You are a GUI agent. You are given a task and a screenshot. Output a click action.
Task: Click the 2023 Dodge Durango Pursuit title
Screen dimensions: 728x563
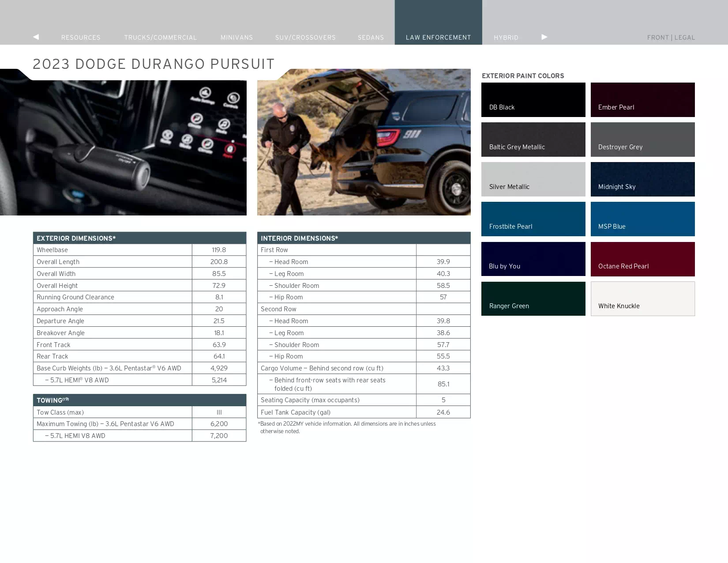(154, 64)
